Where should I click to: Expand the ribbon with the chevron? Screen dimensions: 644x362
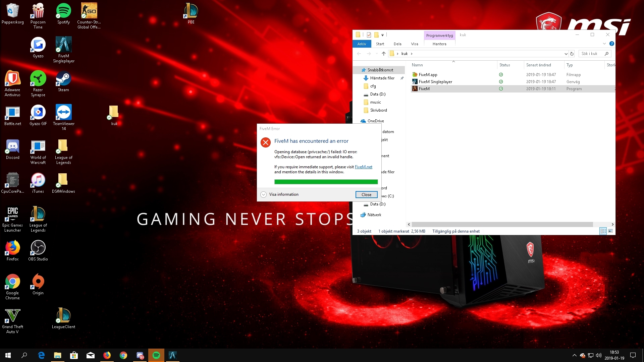[604, 44]
